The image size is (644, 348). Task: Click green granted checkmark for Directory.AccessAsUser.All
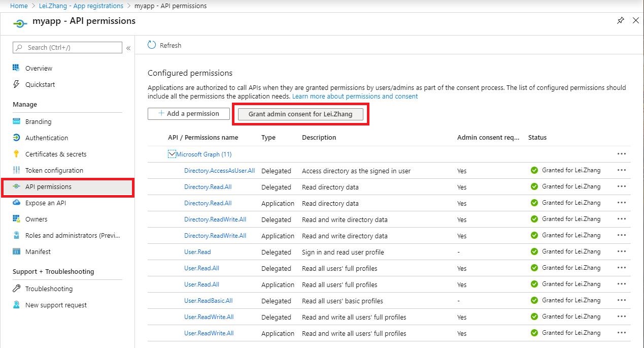coord(534,170)
